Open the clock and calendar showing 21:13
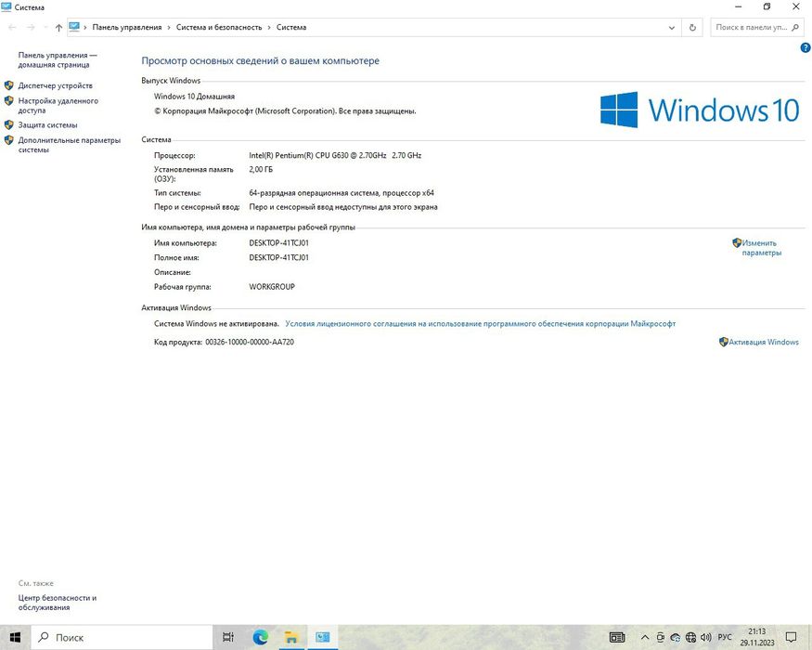The height and width of the screenshot is (650, 812). pos(756,637)
